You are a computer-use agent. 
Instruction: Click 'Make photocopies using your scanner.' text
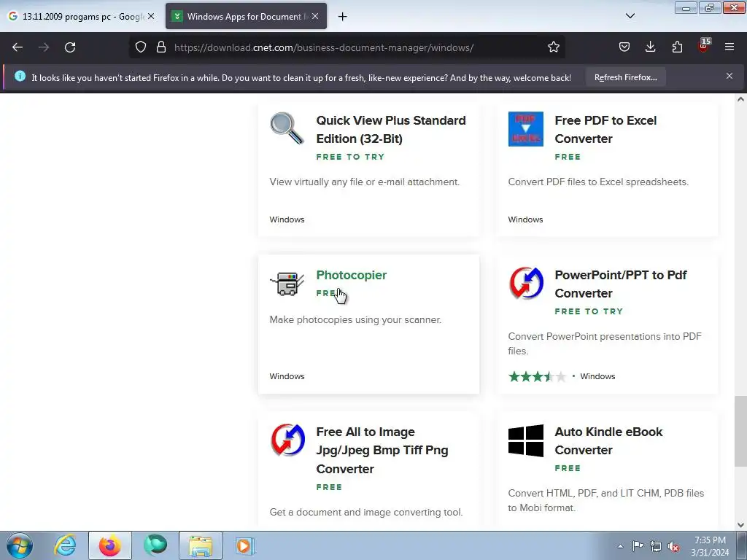point(355,320)
